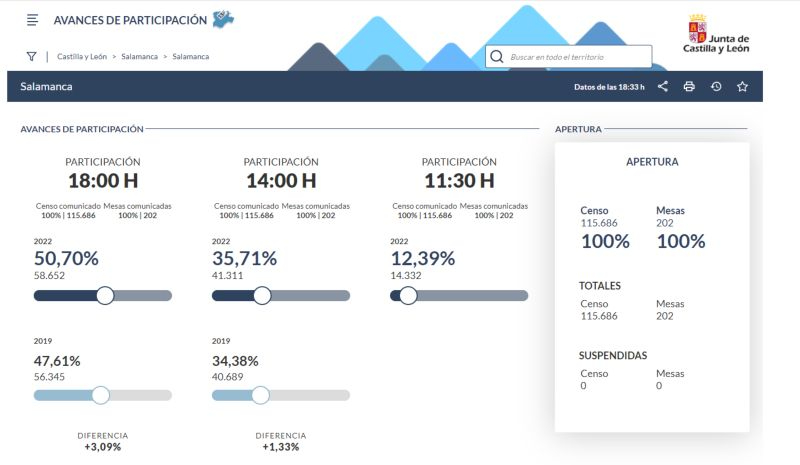This screenshot has width=800, height=465.
Task: Open the history clock icon
Action: (x=716, y=87)
